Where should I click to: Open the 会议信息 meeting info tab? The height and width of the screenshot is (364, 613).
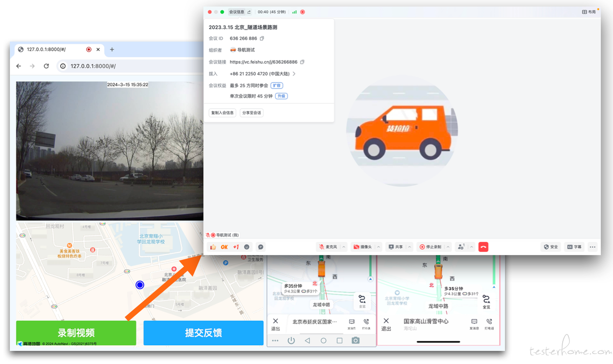point(237,12)
